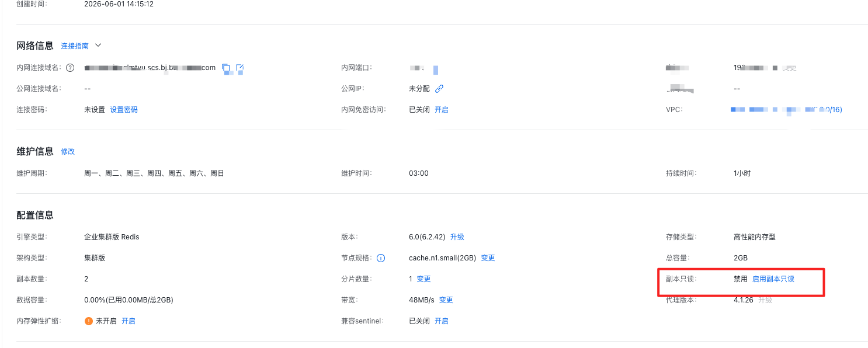Click the 1小时 duration value
The image size is (868, 348).
coord(744,173)
